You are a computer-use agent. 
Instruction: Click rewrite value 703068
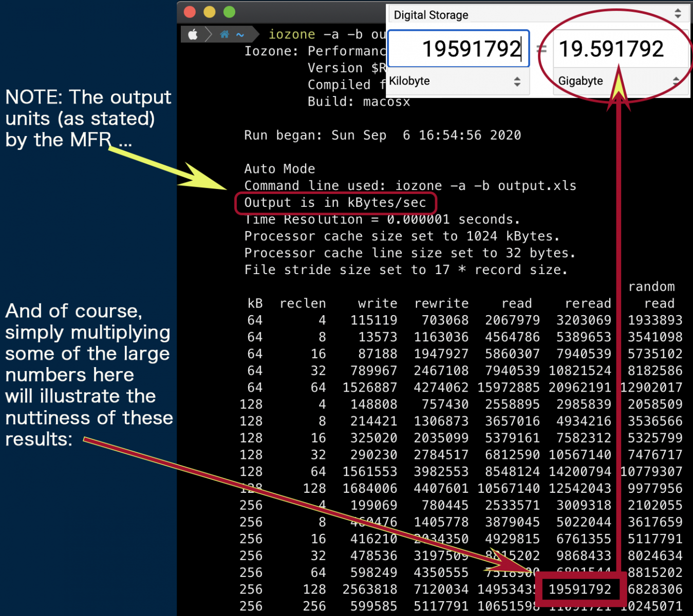tap(445, 320)
